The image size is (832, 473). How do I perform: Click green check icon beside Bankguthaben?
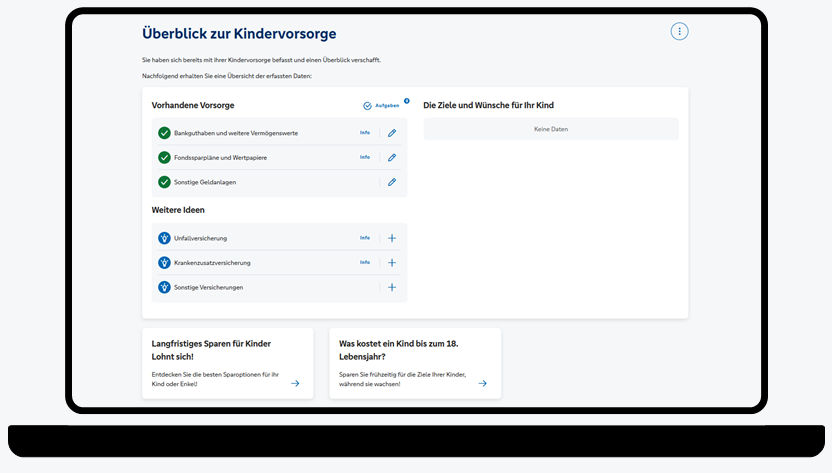tap(164, 133)
